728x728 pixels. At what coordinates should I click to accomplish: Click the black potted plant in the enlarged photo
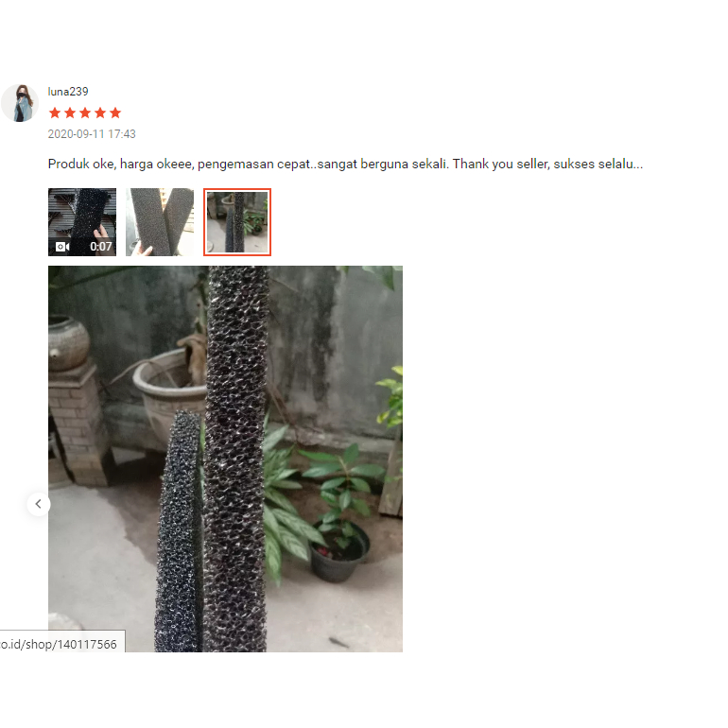point(340,552)
